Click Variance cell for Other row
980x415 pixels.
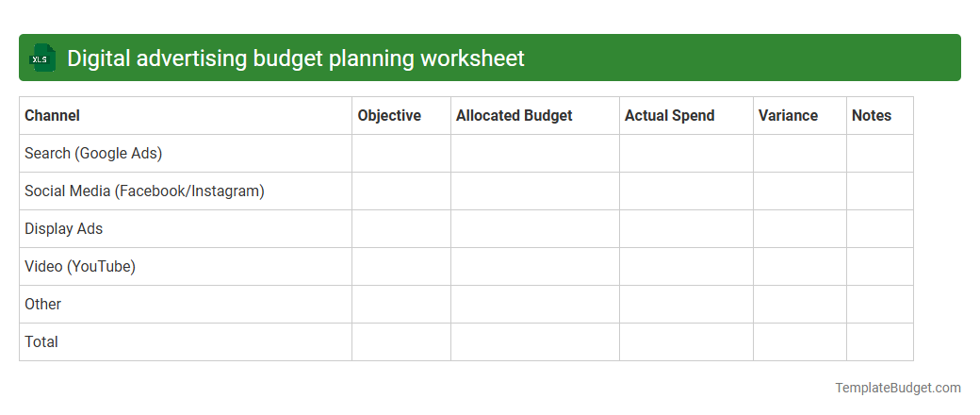pyautogui.click(x=800, y=305)
